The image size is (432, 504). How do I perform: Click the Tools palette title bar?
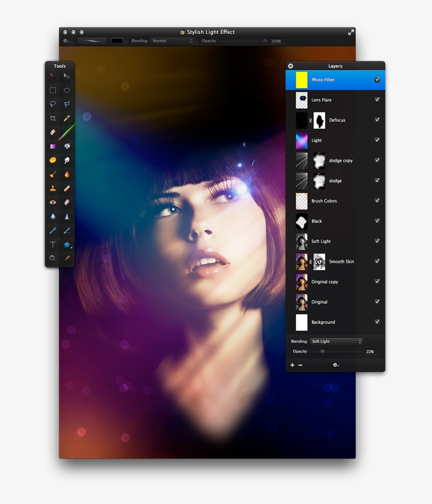[60, 66]
